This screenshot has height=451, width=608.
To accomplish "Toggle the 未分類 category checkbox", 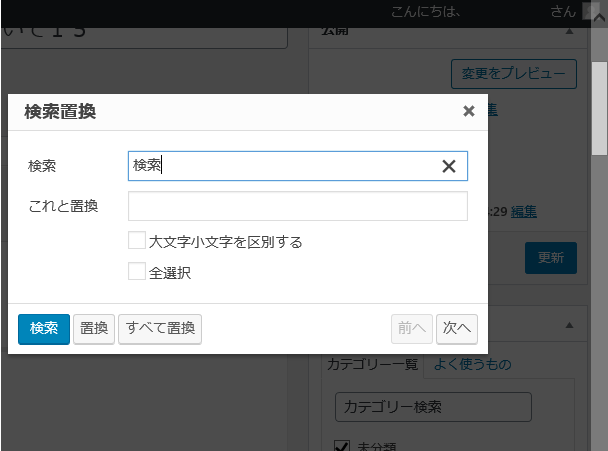I will pos(341,446).
